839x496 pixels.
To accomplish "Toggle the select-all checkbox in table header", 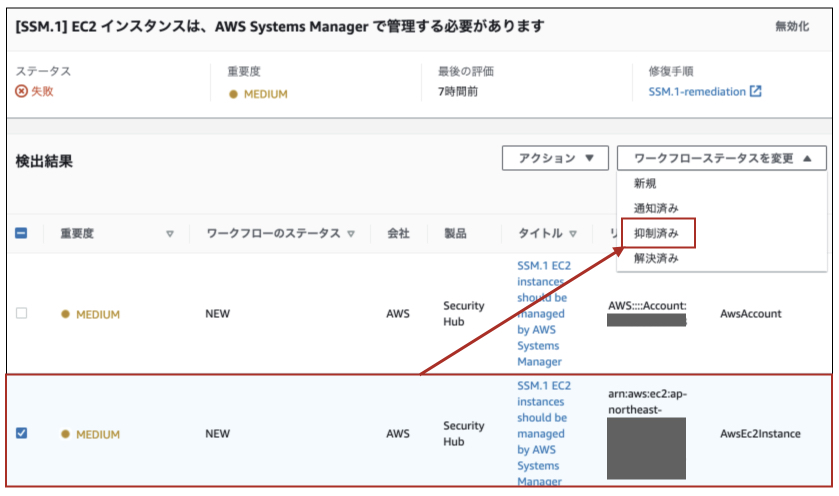I will coord(21,233).
